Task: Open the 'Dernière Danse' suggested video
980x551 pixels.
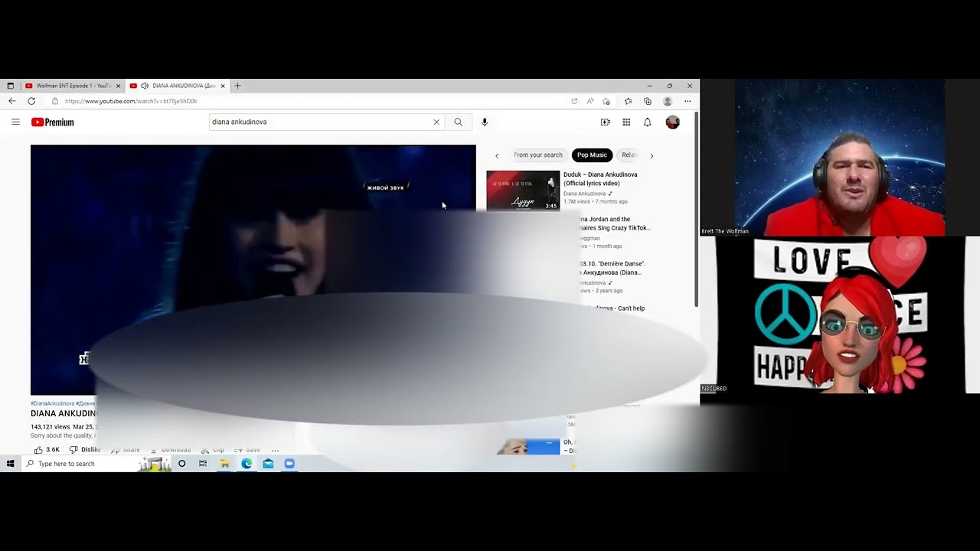Action: (x=612, y=268)
